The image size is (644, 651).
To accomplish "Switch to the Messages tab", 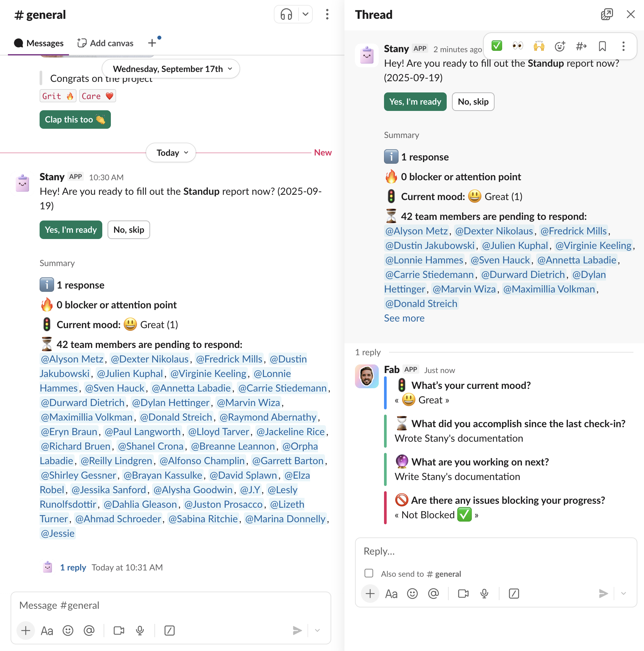I will coord(38,43).
